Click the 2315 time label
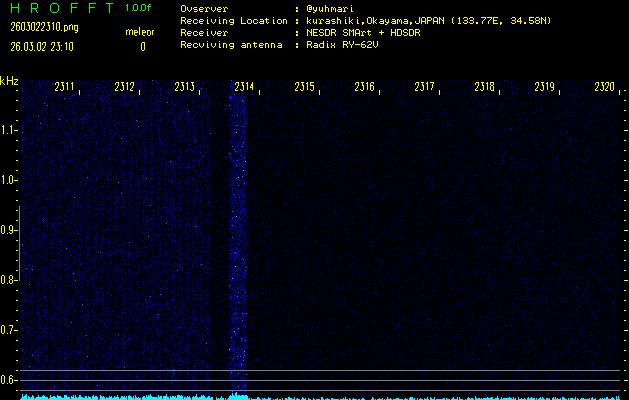This screenshot has width=629, height=400. (x=304, y=88)
